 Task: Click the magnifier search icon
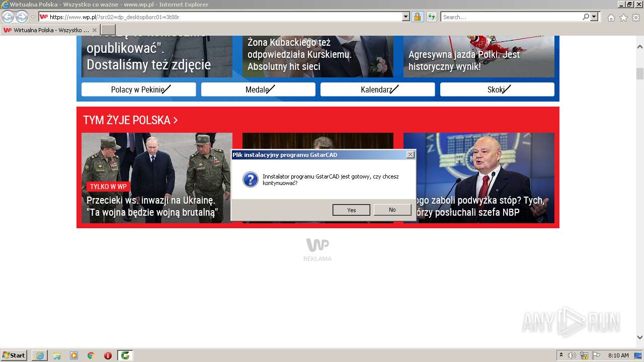[x=586, y=17]
